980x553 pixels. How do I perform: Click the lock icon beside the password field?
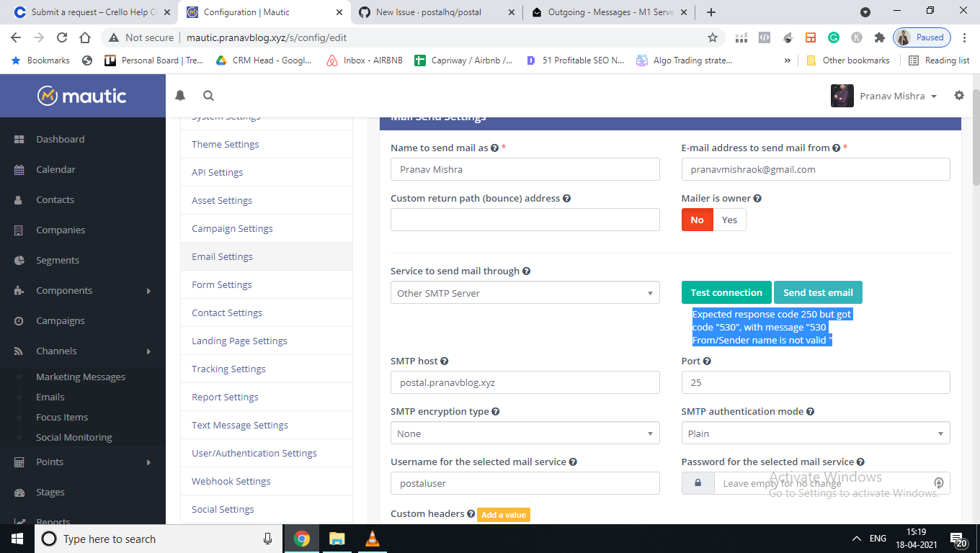698,483
